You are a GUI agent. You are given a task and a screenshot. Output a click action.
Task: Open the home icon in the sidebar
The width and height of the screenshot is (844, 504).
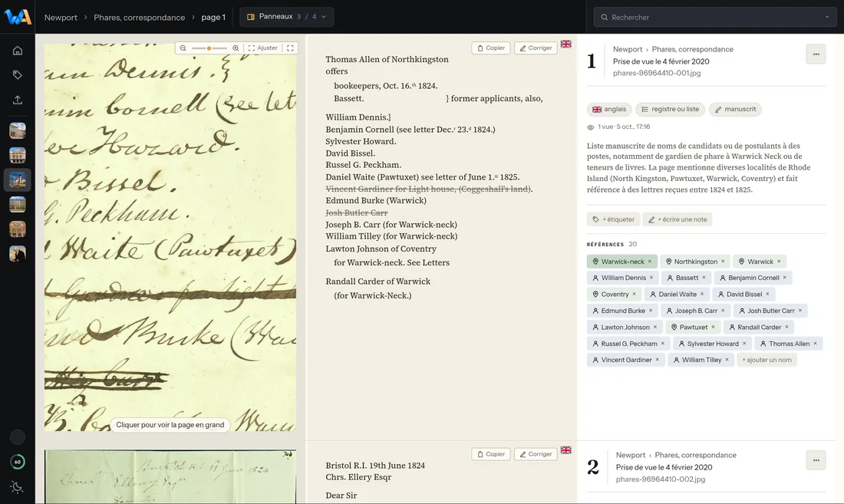click(x=17, y=51)
